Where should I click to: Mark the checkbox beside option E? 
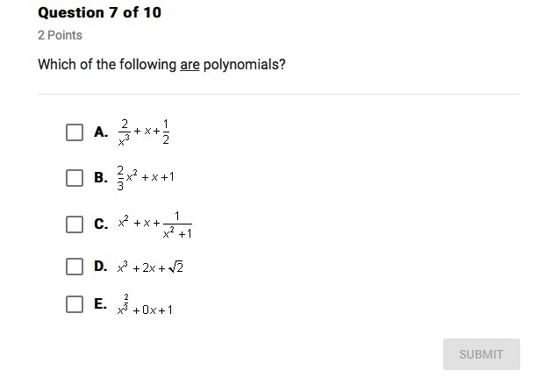click(75, 304)
